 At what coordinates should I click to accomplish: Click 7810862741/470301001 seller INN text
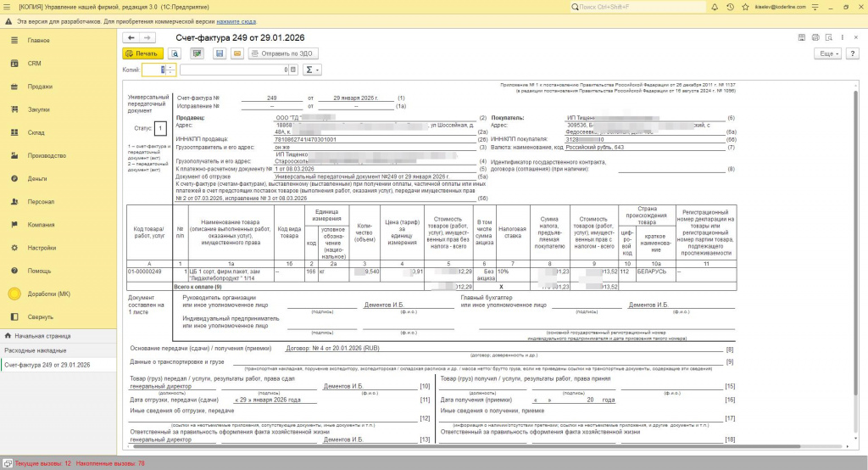[x=305, y=140]
